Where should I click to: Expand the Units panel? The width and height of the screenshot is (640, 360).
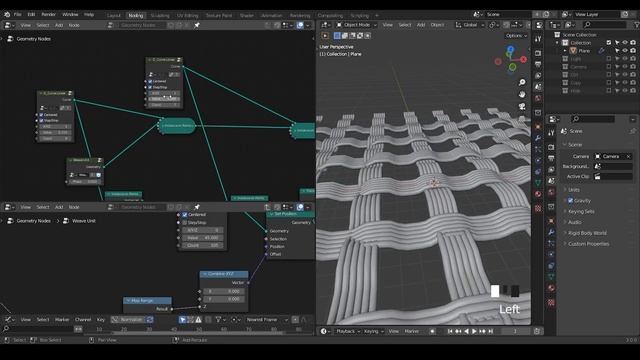(x=574, y=190)
